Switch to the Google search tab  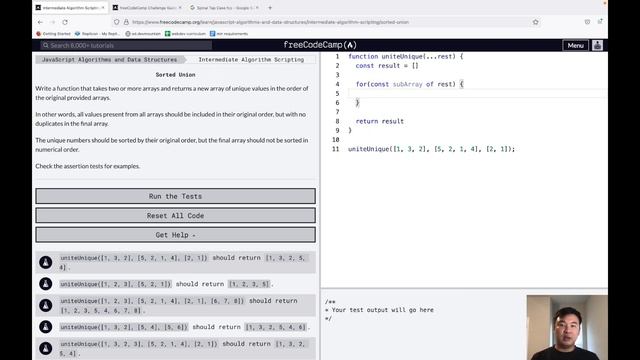(224, 8)
